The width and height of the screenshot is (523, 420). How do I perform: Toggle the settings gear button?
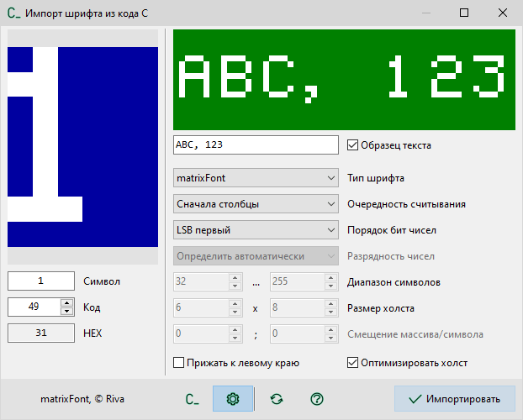coord(233,399)
